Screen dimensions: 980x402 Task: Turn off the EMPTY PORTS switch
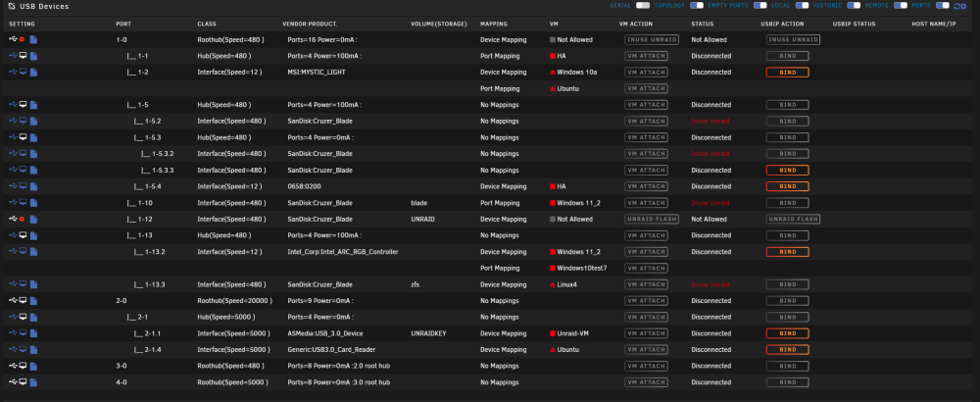760,6
